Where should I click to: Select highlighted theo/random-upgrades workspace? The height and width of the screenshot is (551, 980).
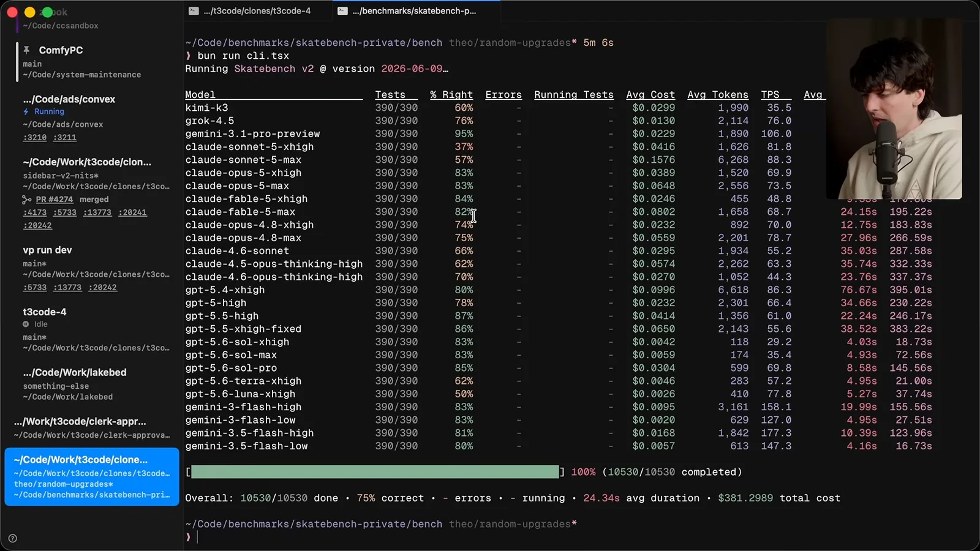click(92, 476)
